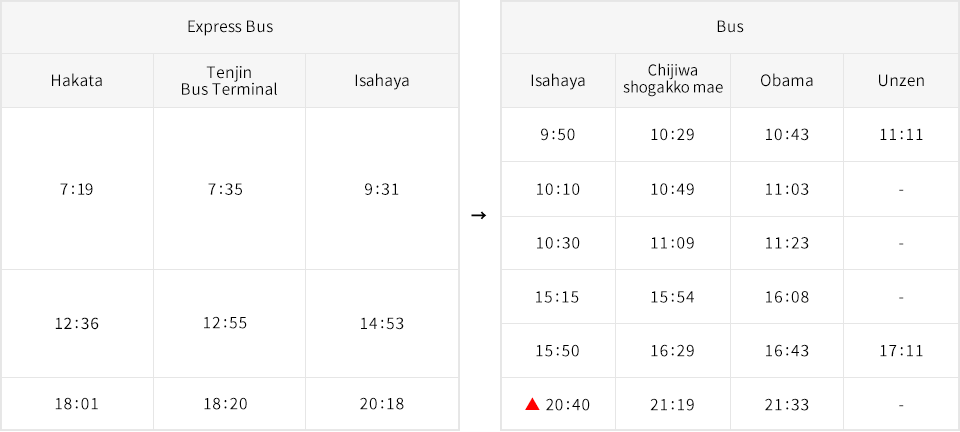This screenshot has width=960, height=432.
Task: Click the Chijiwa shogakko mae header
Action: click(x=673, y=81)
